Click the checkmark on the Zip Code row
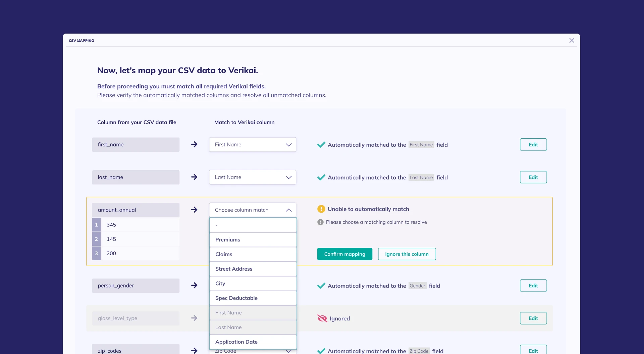 [x=321, y=351]
